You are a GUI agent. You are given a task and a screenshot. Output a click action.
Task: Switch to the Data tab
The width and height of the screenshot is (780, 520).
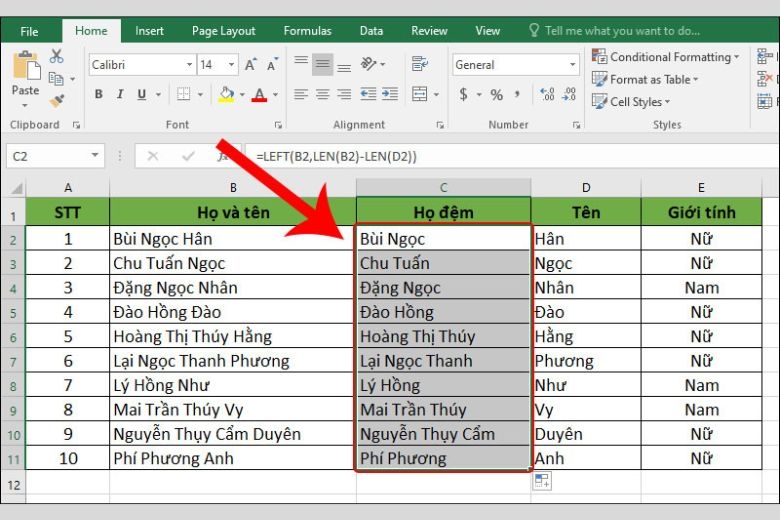[x=371, y=31]
